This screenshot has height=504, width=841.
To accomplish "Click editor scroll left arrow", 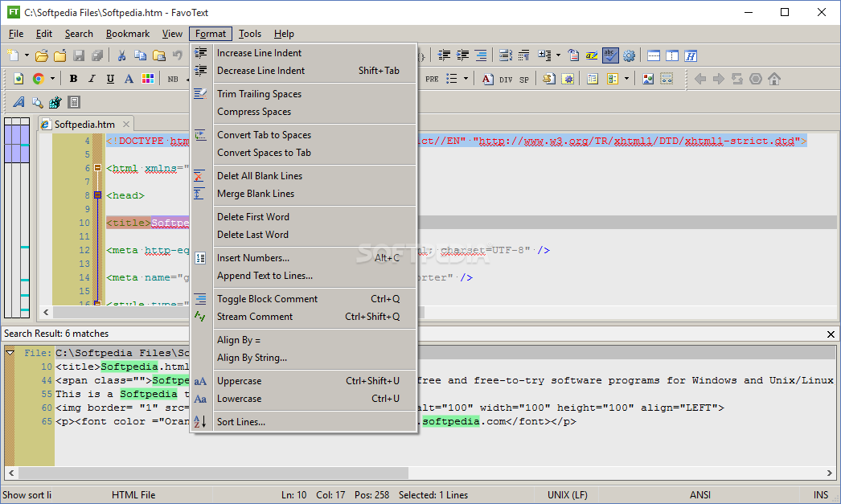I will pos(46,312).
